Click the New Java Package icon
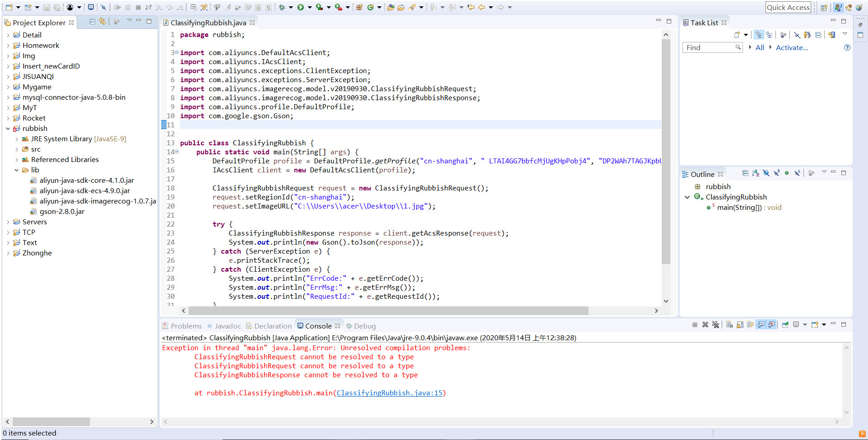The width and height of the screenshot is (868, 440). (x=360, y=7)
